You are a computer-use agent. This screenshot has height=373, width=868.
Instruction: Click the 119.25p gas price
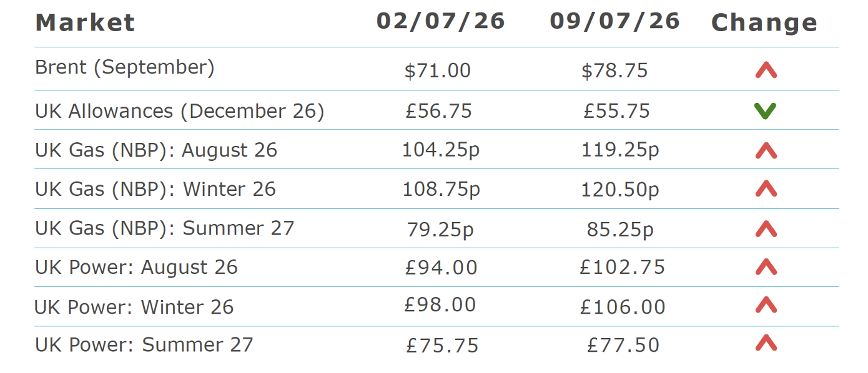620,150
